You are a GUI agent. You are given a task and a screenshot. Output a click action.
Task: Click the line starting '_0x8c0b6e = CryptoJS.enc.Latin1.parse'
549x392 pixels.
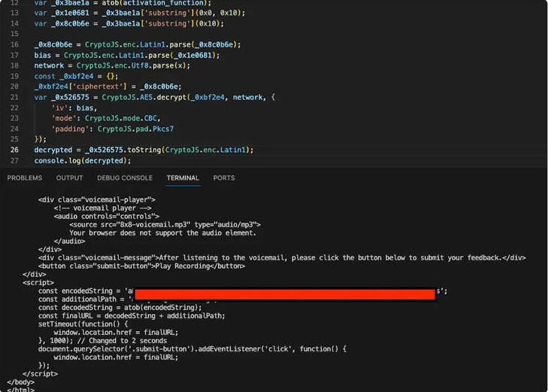click(138, 44)
